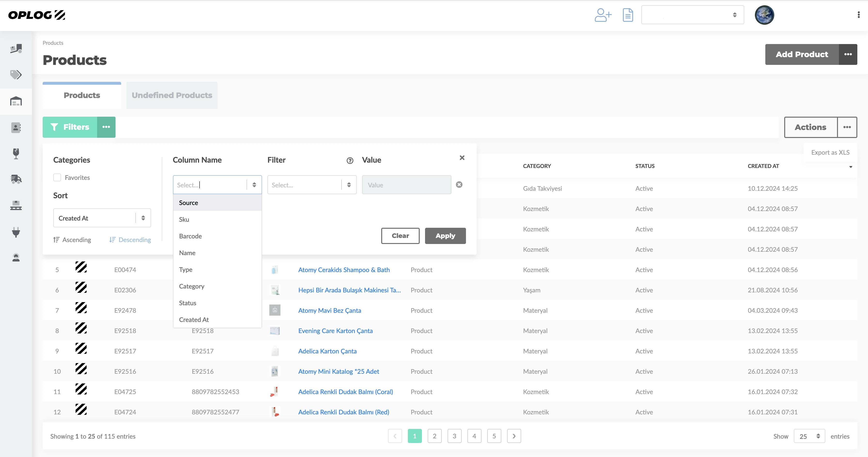Remove filter row with circled X icon
This screenshot has width=868, height=457.
pos(459,184)
